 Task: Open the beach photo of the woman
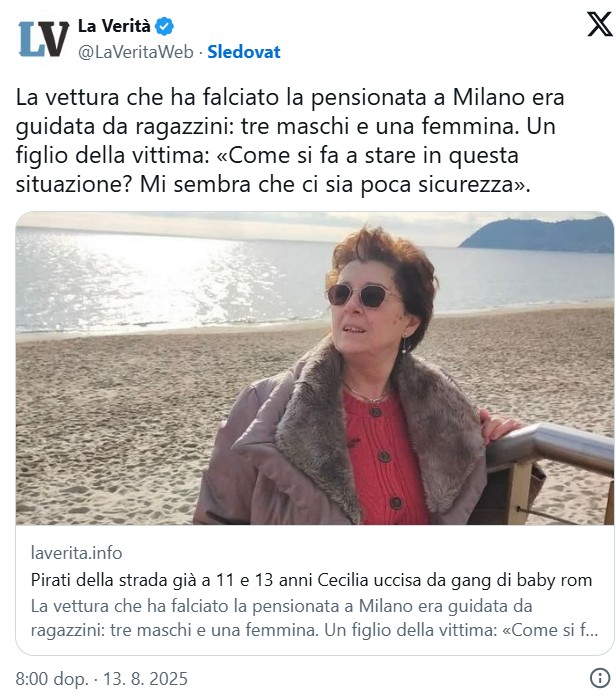[x=315, y=368]
